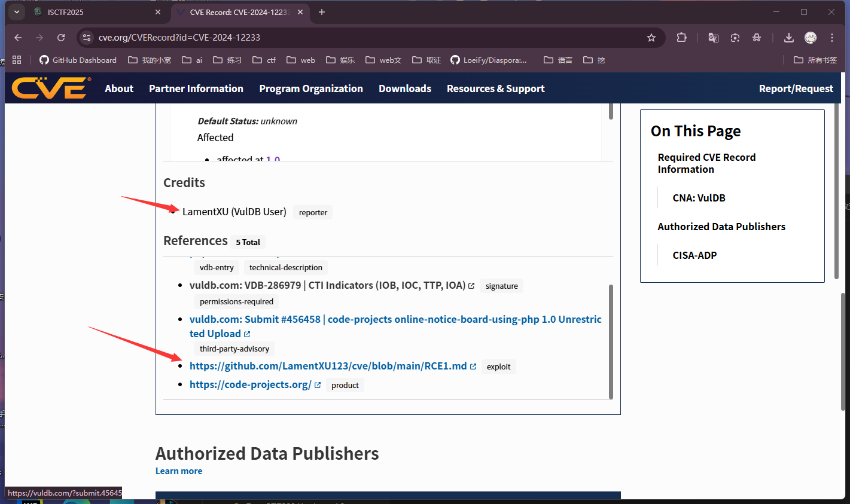Open the 所有书签 all bookmarks folder
850x504 pixels.
coord(815,60)
